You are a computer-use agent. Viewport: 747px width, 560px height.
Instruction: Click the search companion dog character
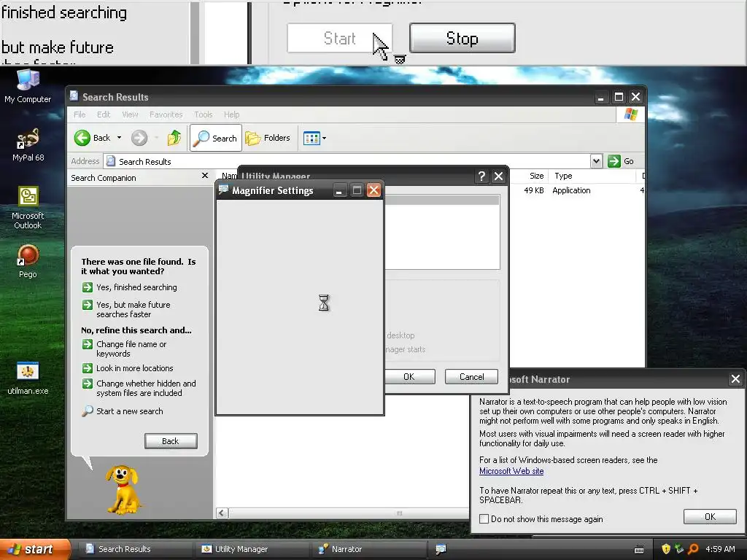pyautogui.click(x=123, y=489)
